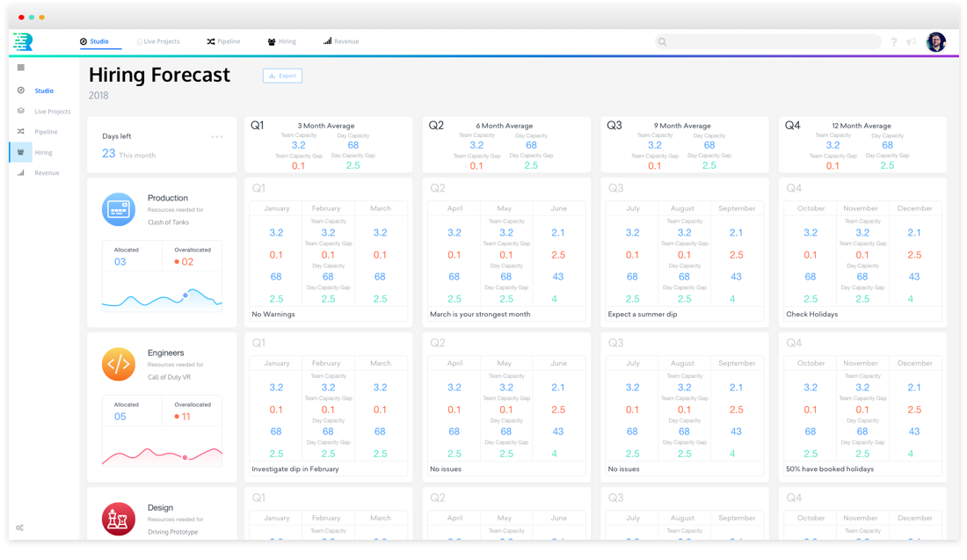Open Live Projects tab in top bar
Screen dimensions: 967x560
point(158,41)
